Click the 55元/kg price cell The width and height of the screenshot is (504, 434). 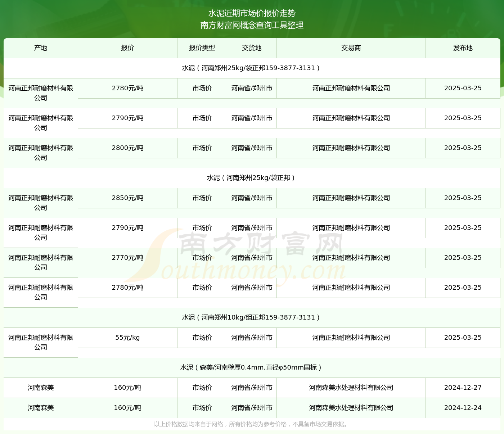click(127, 338)
